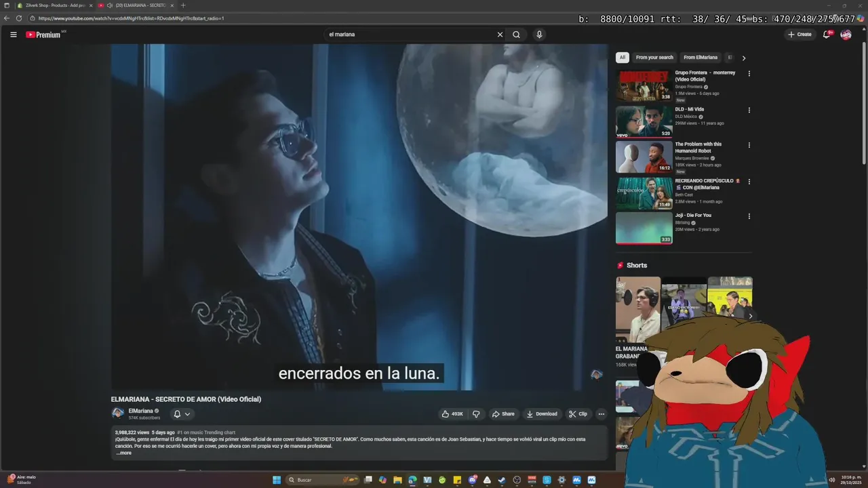The width and height of the screenshot is (868, 488).
Task: Go to YouTube Premium home logo
Action: click(43, 35)
